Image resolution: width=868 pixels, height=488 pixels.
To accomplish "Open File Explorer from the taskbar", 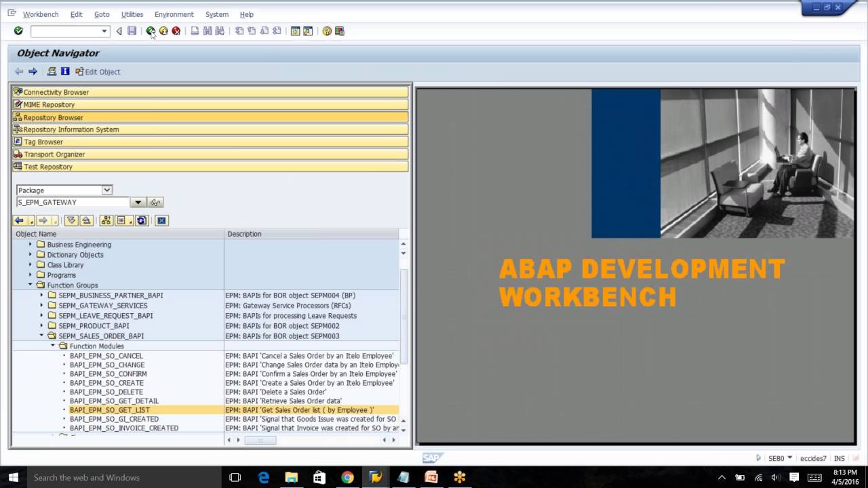I will (292, 477).
